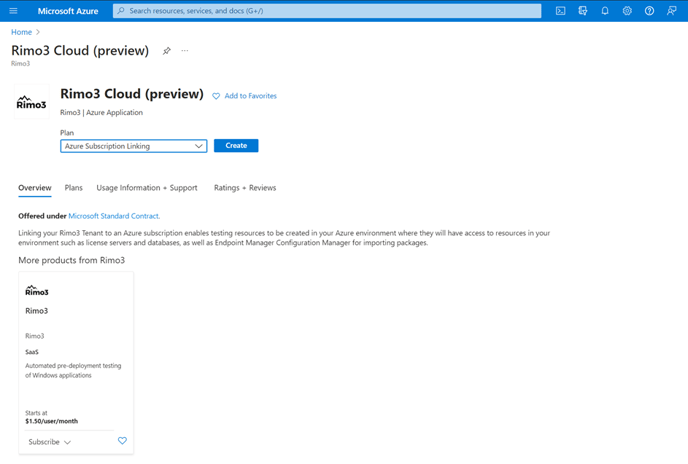
Task: Click the 'Rimo3 | Azure Application' subtitle
Action: pos(101,112)
